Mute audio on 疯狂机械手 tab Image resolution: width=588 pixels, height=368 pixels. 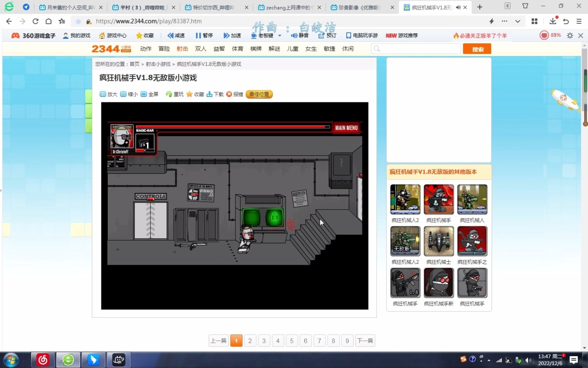point(458,7)
